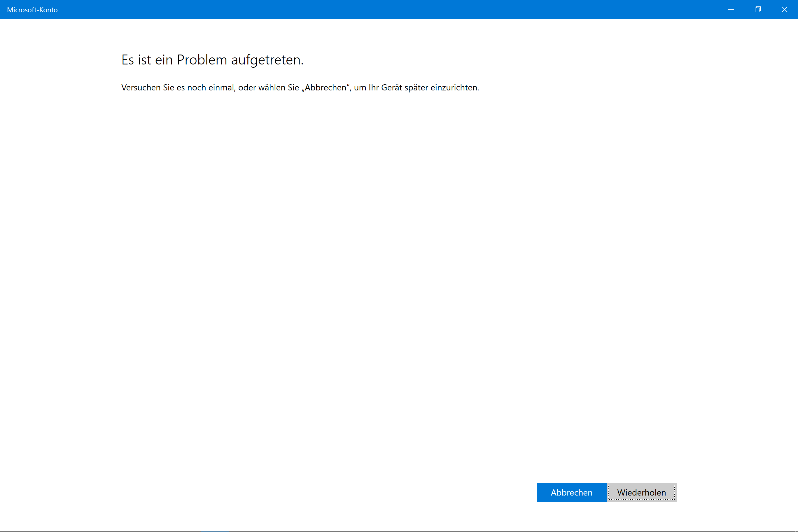Click the Abbrechen button
Image resolution: width=798 pixels, height=532 pixels.
[x=571, y=492]
